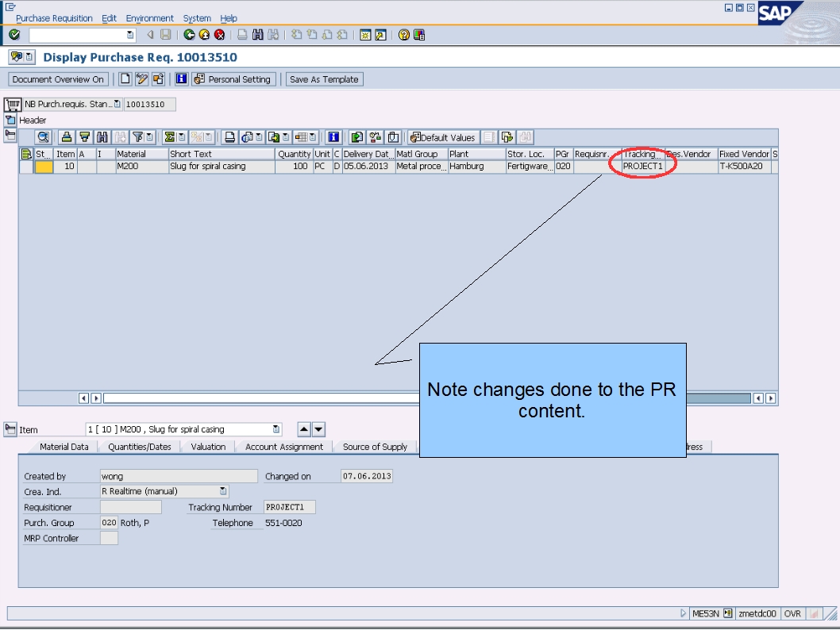
Task: Click the Tracking Number field PROJECT1
Action: [x=289, y=507]
